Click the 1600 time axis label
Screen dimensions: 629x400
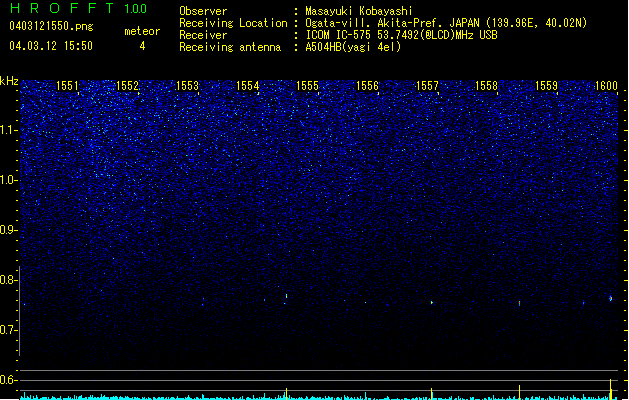[x=606, y=85]
